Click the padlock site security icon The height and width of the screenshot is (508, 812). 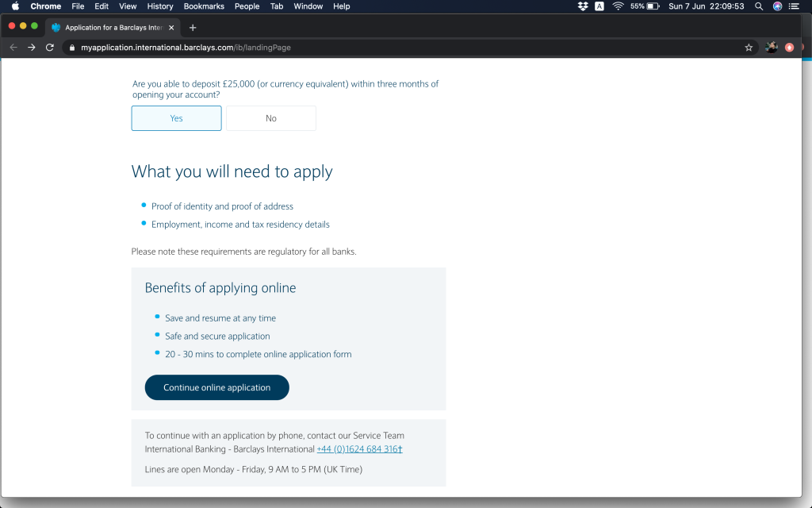pos(71,48)
